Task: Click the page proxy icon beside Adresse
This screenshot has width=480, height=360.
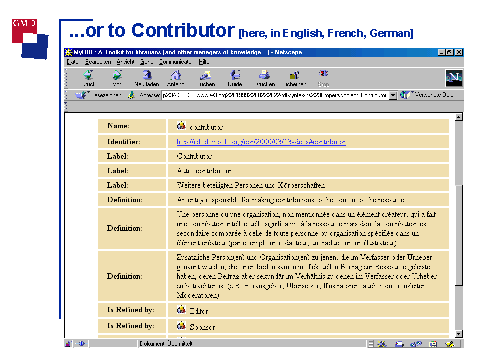Action: coord(131,95)
